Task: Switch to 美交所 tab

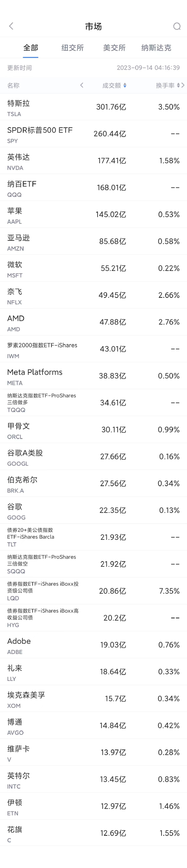Action: pyautogui.click(x=114, y=48)
